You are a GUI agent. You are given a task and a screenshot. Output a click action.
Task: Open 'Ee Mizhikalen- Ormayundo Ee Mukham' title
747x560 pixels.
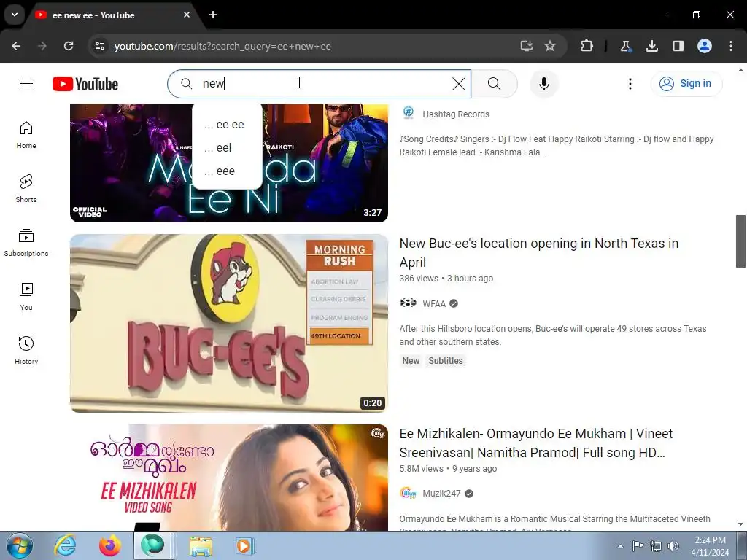(536, 443)
